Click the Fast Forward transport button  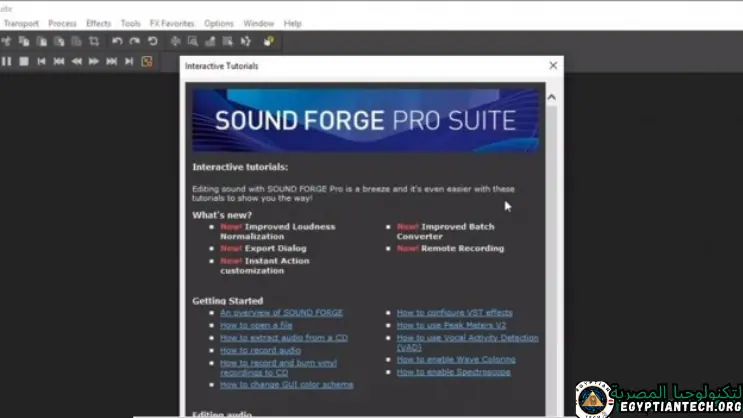[94, 62]
